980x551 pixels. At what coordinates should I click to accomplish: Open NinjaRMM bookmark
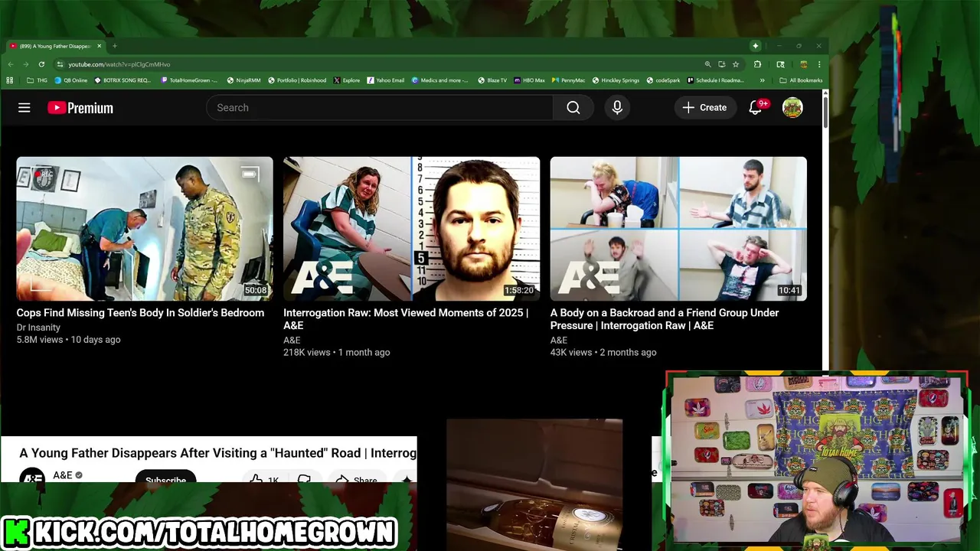(244, 80)
